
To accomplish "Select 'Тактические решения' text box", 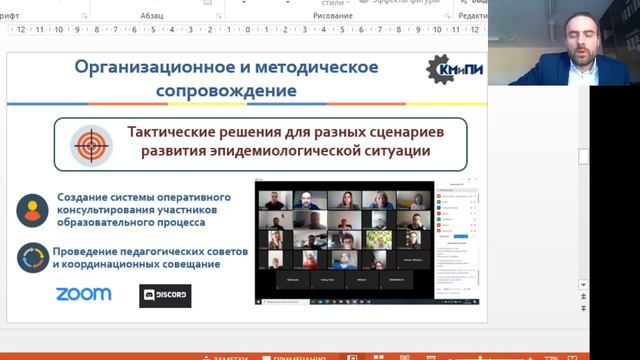I will point(260,144).
